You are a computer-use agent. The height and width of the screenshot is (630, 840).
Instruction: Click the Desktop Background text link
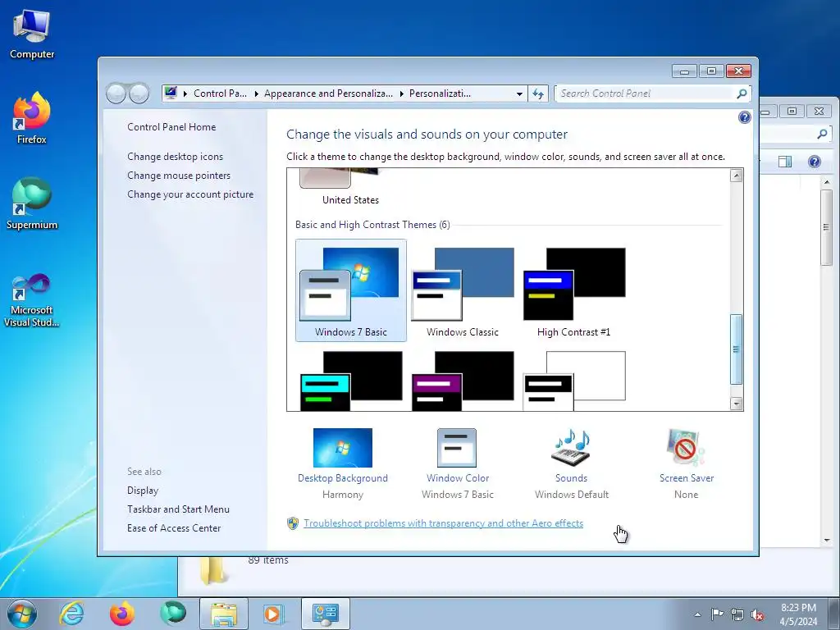343,478
